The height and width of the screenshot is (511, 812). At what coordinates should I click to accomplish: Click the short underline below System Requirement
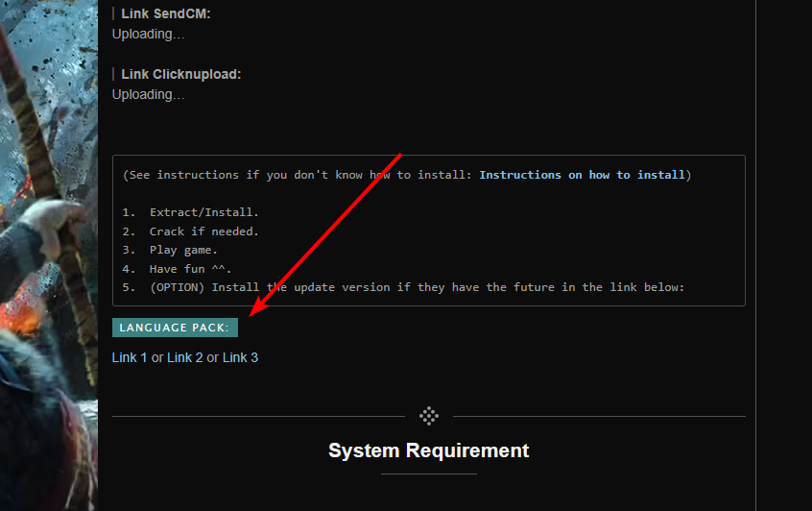[x=428, y=474]
